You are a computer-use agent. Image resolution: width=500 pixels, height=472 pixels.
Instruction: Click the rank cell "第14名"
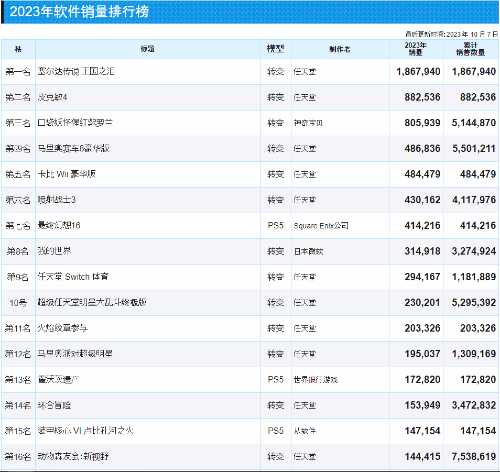[x=18, y=405]
